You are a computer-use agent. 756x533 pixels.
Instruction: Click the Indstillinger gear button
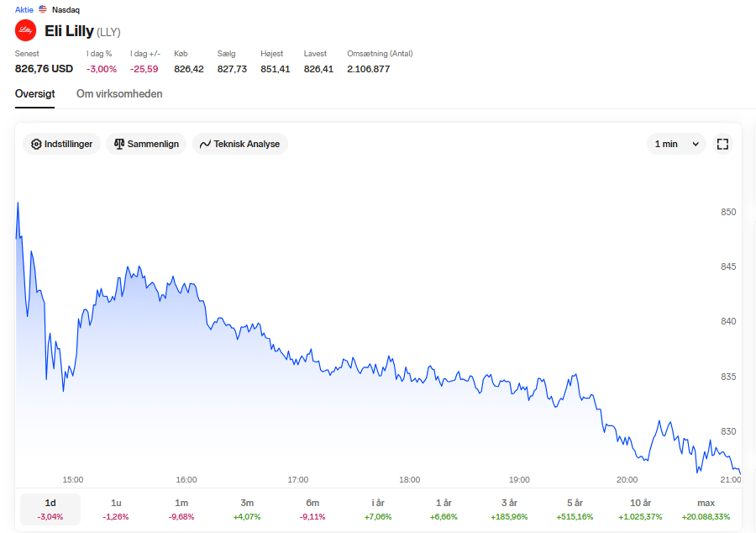point(61,144)
